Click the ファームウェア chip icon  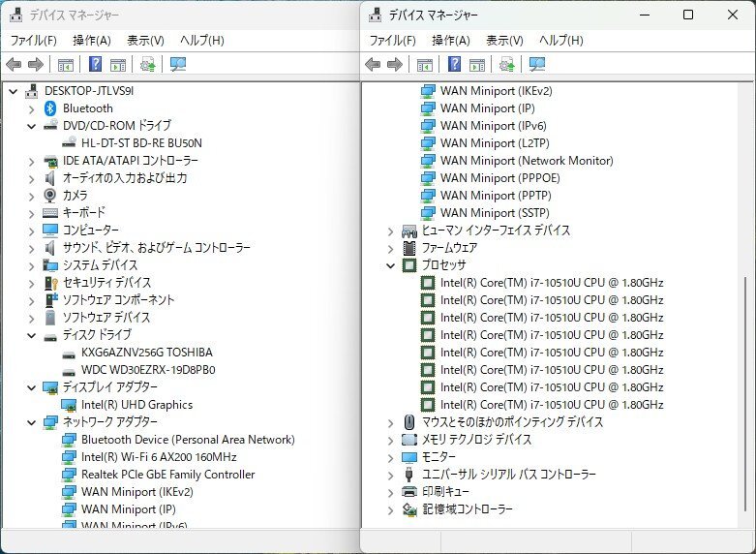pyautogui.click(x=409, y=248)
